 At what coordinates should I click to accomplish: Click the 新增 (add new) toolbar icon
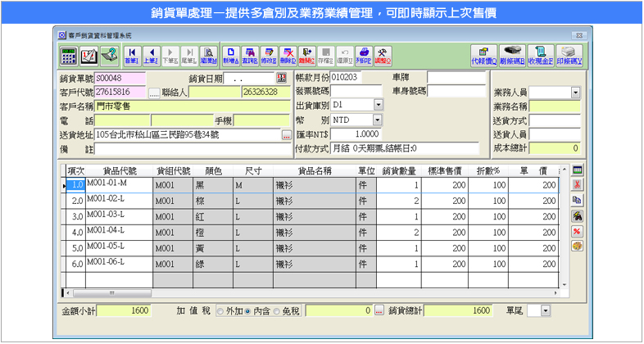[231, 55]
